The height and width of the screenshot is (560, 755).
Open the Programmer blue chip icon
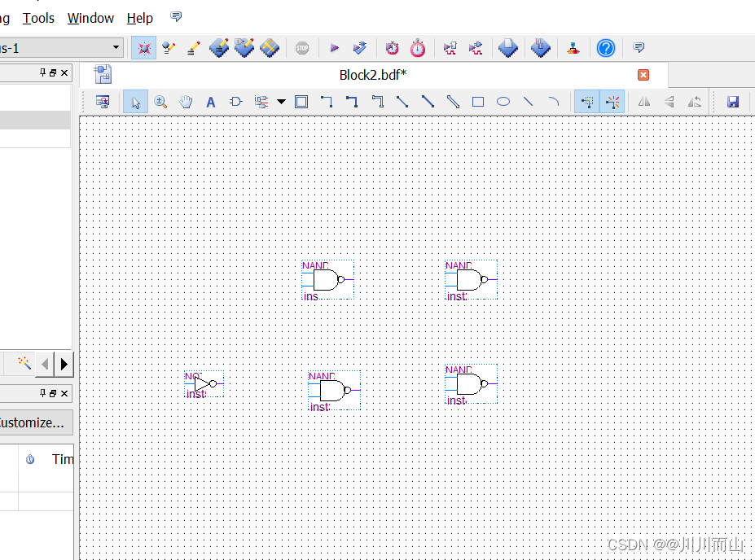(x=508, y=48)
